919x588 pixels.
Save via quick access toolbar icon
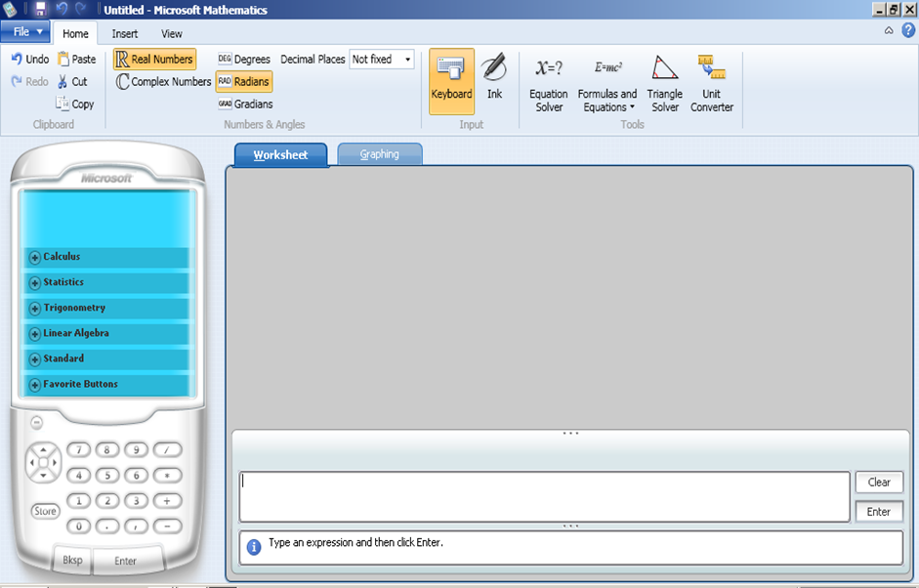tap(40, 9)
